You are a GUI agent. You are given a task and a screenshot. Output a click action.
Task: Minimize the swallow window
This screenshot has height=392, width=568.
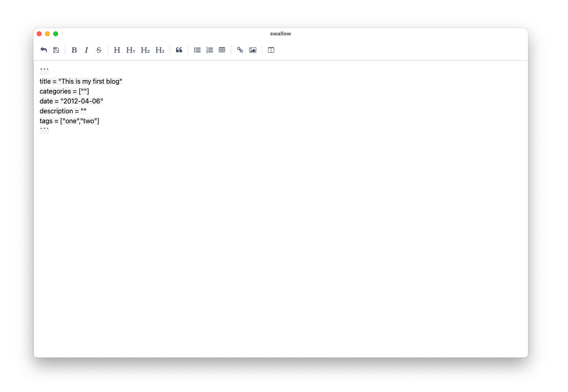point(47,34)
